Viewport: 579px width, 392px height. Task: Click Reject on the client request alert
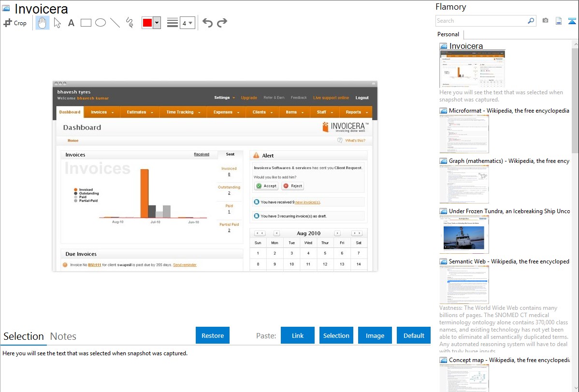pyautogui.click(x=292, y=186)
